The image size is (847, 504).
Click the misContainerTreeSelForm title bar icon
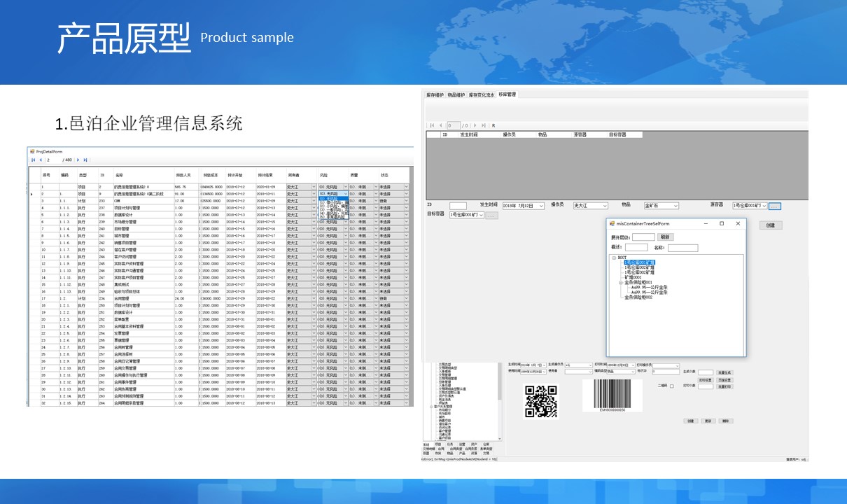pos(612,223)
